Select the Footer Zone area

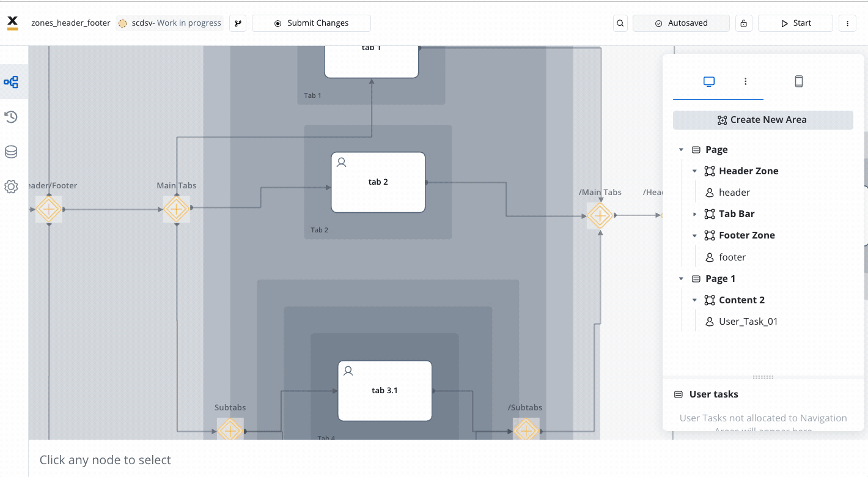click(x=747, y=235)
